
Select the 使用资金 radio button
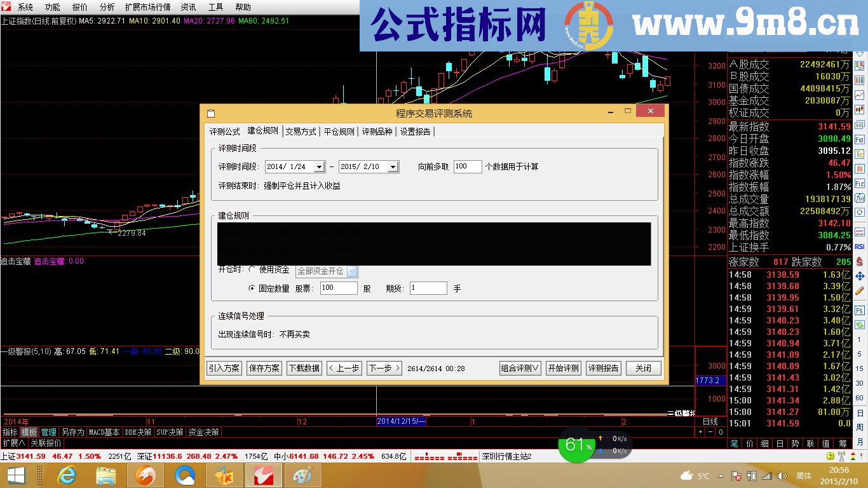(x=252, y=269)
